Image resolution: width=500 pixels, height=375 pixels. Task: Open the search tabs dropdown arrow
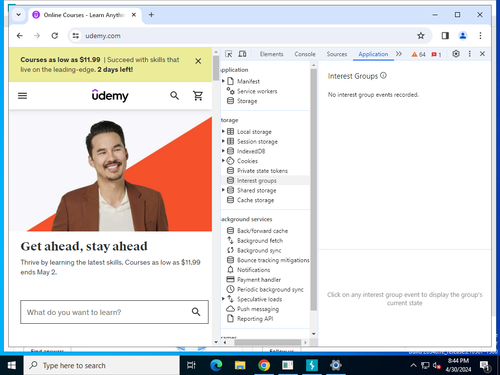click(x=19, y=15)
